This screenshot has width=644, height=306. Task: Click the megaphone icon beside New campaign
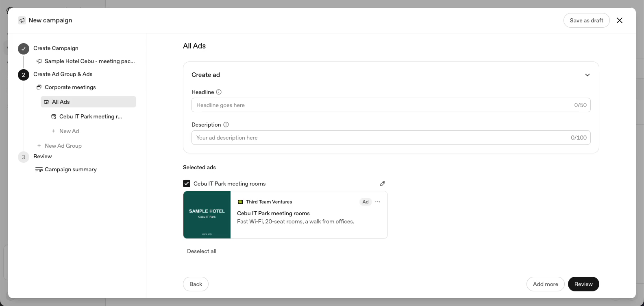22,20
